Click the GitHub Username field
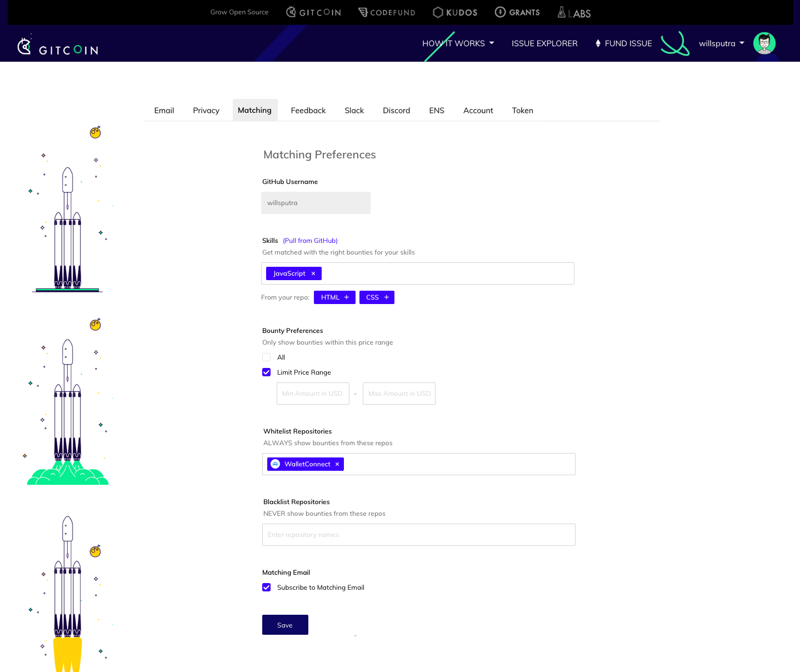800x672 pixels. click(316, 203)
